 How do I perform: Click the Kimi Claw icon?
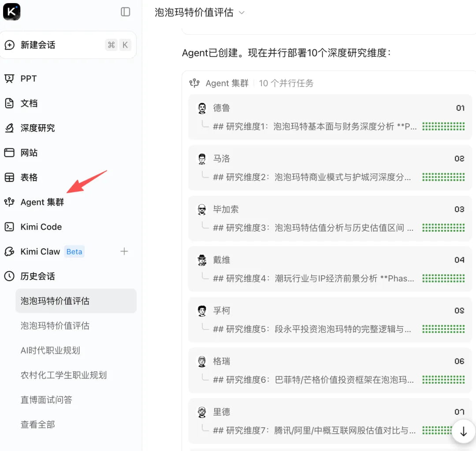(x=9, y=251)
